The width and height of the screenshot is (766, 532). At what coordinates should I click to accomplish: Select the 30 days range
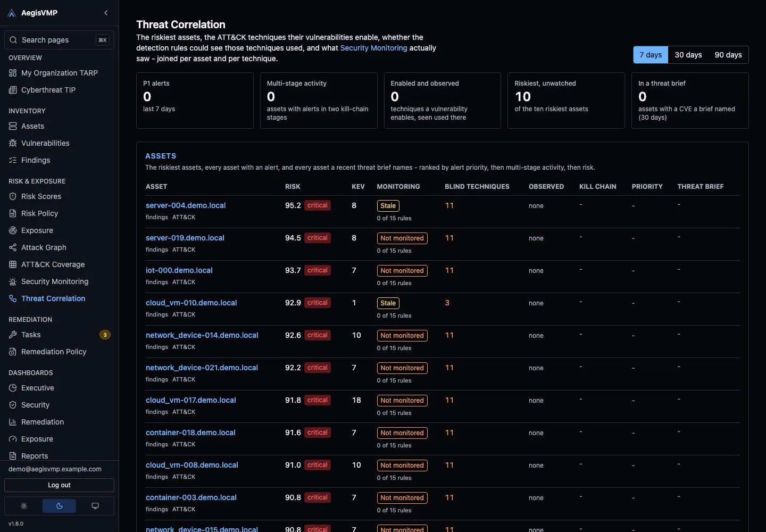[x=688, y=55]
